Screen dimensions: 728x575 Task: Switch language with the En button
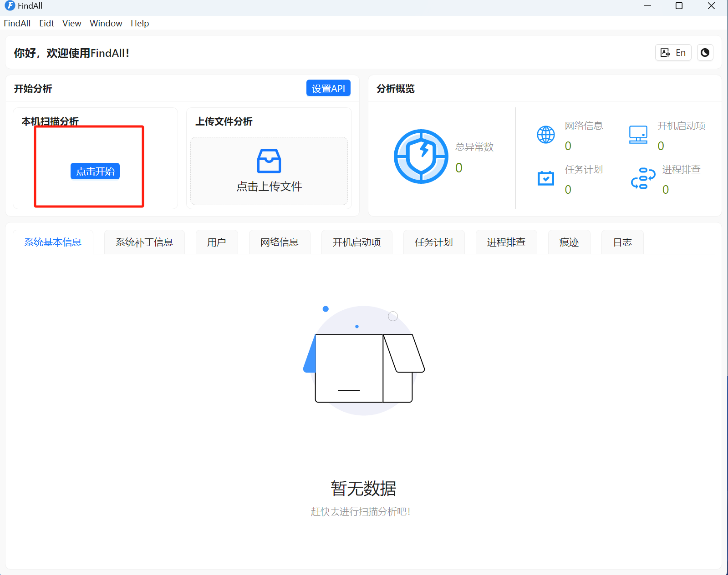[x=673, y=53]
